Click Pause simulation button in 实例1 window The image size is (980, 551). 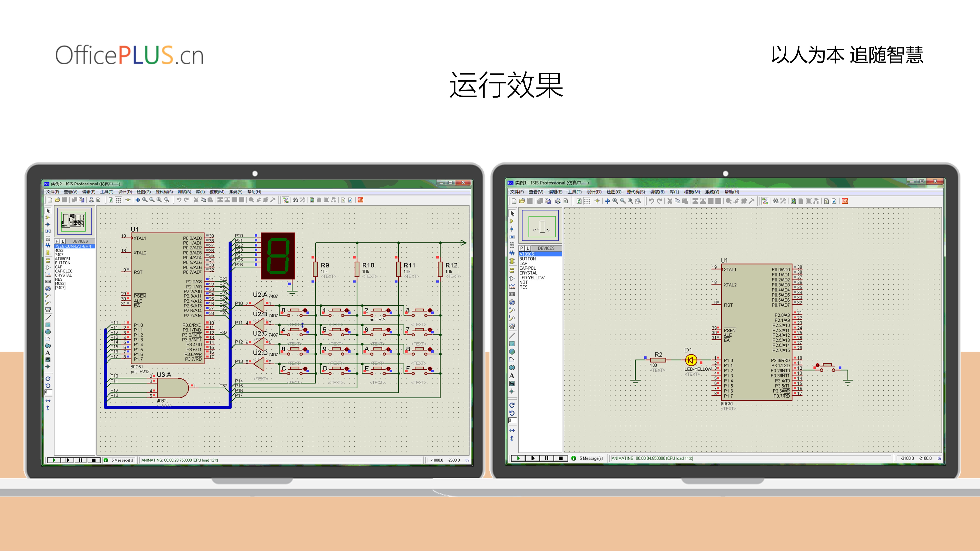tap(547, 458)
